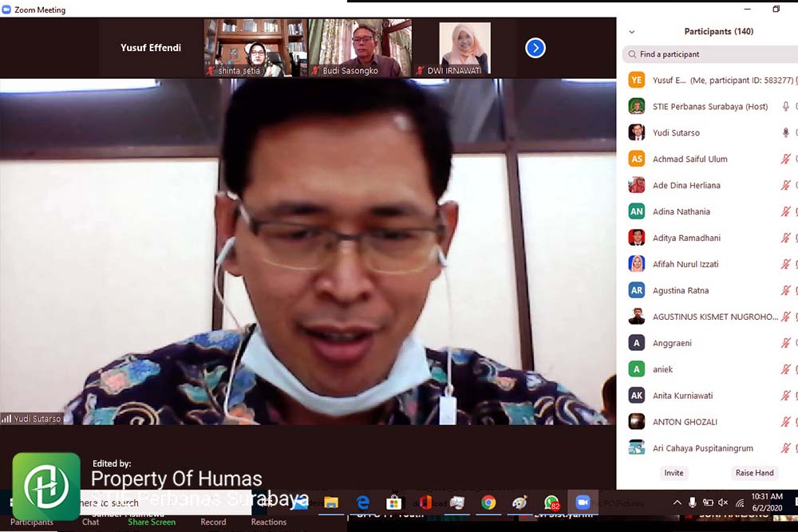
Task: Open WhatsApp with the 82 badge
Action: pyautogui.click(x=551, y=503)
